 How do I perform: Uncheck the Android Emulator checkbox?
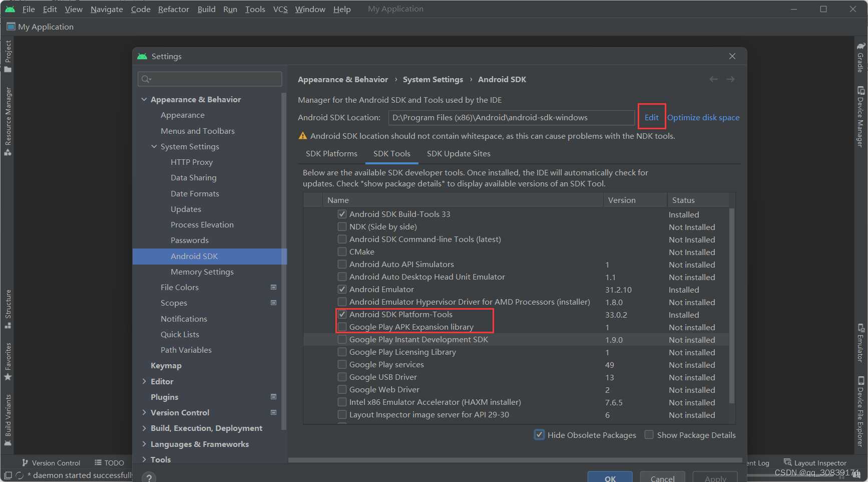pos(342,289)
